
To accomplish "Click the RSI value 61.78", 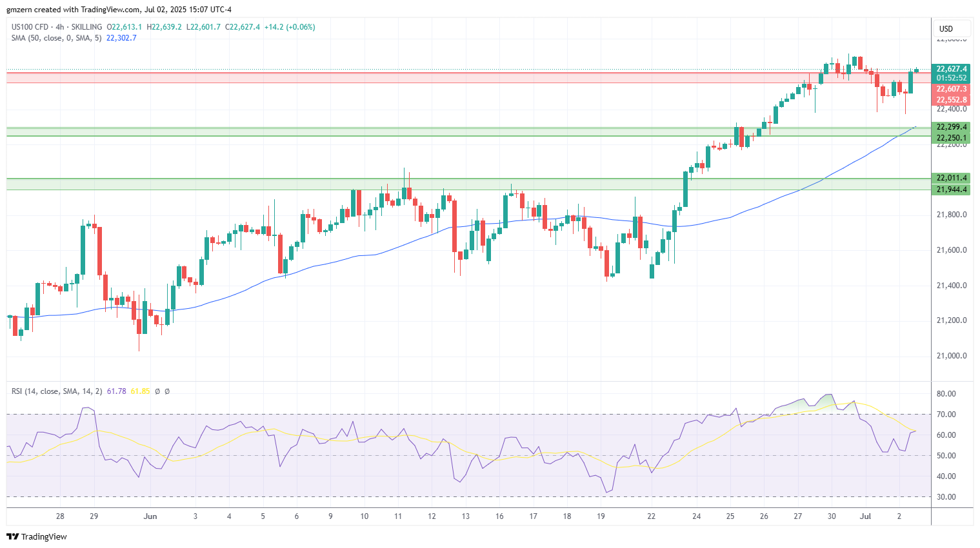I will (116, 391).
